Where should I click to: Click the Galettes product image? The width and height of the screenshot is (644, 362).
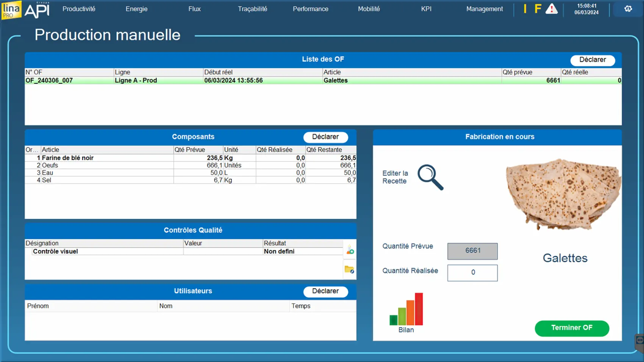pos(563,194)
